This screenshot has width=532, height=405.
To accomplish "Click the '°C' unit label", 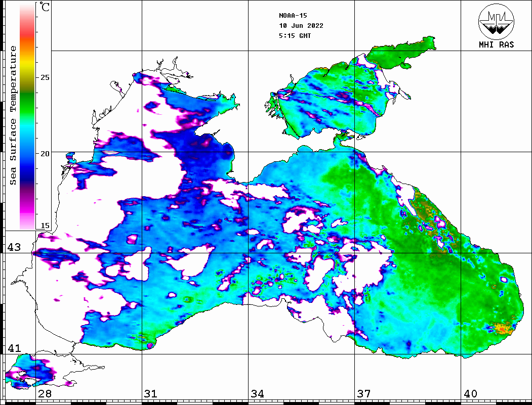I will click(45, 7).
